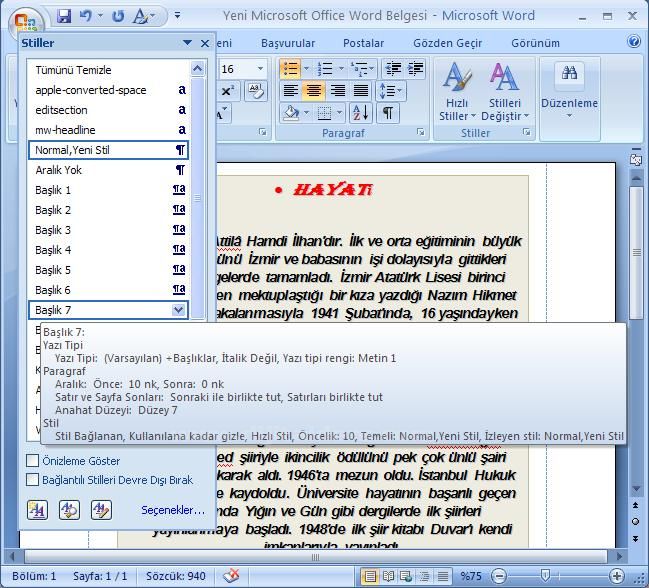649x588 pixels.
Task: Align text right
Action: [337, 90]
